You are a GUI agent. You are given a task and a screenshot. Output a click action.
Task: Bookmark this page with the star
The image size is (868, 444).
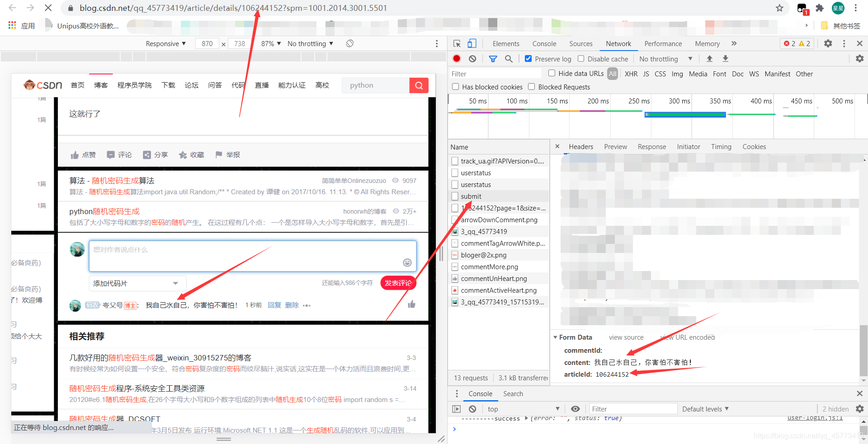coord(779,8)
